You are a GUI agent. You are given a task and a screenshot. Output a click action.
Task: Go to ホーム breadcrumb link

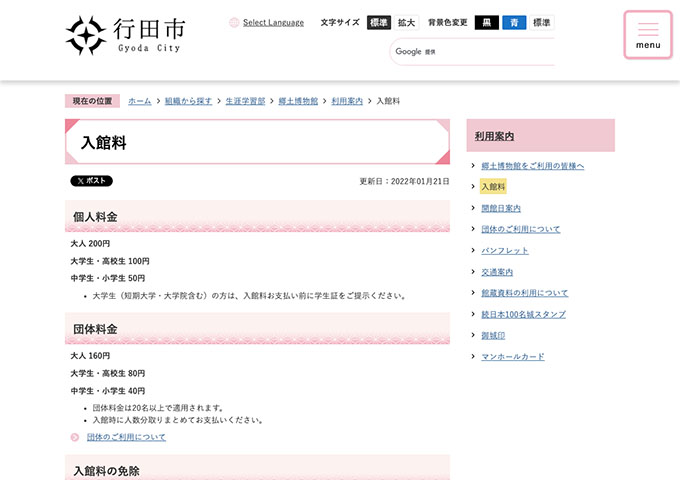pos(140,101)
